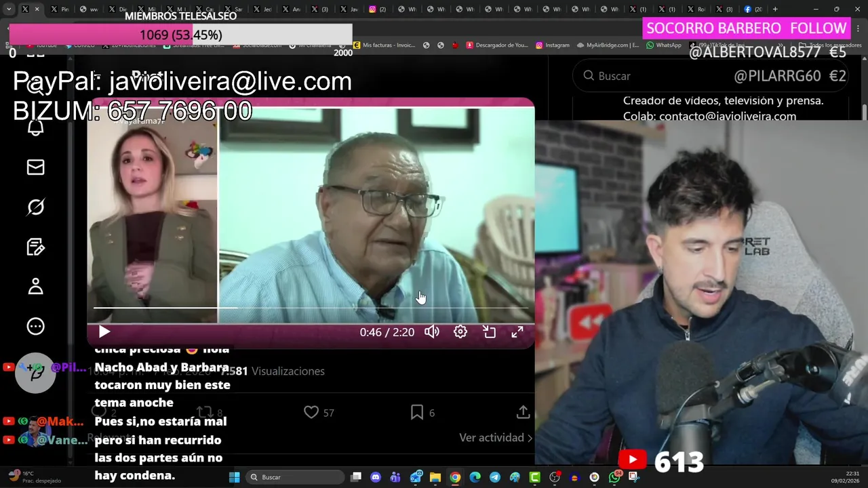Switch video to picture-in-picture mode
The image size is (868, 488).
[x=489, y=332]
